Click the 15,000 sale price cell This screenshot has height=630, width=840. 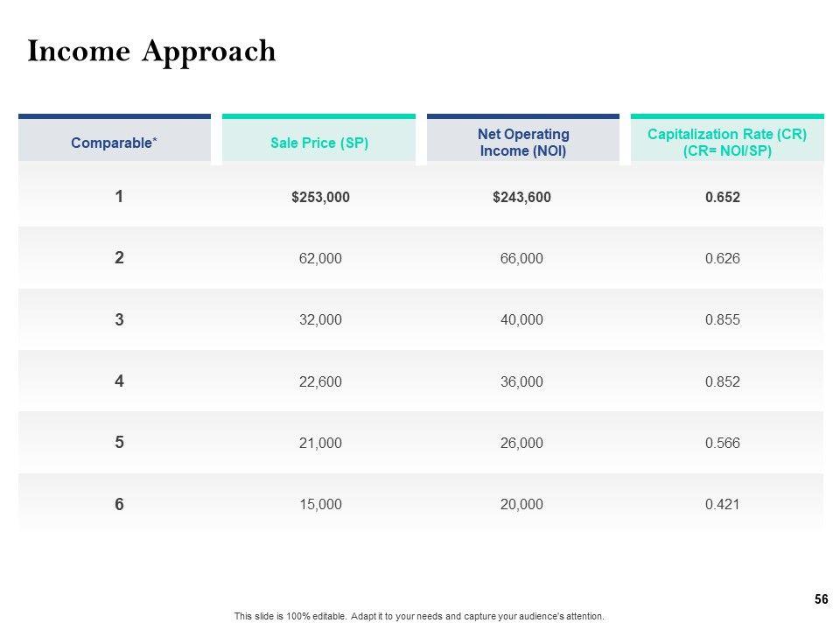coord(320,504)
